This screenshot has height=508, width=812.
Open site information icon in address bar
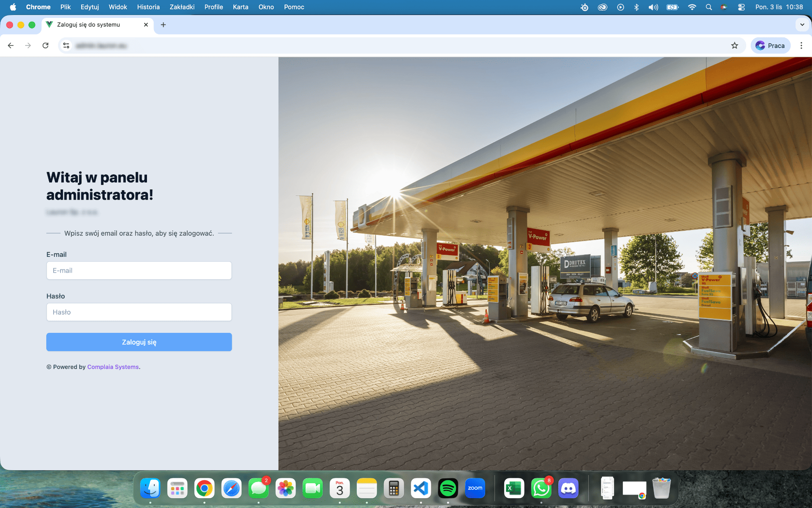coord(66,46)
